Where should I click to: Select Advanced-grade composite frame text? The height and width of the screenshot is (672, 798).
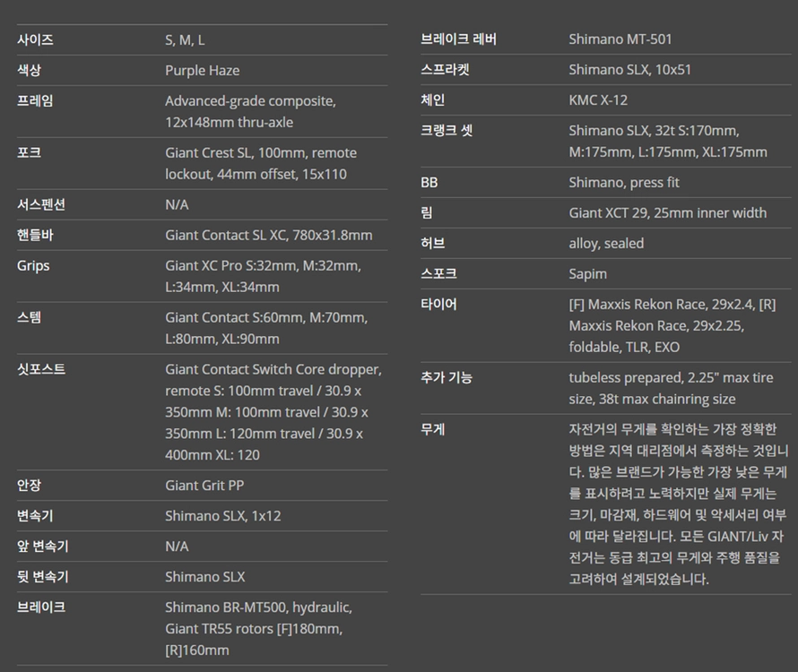tap(250, 111)
